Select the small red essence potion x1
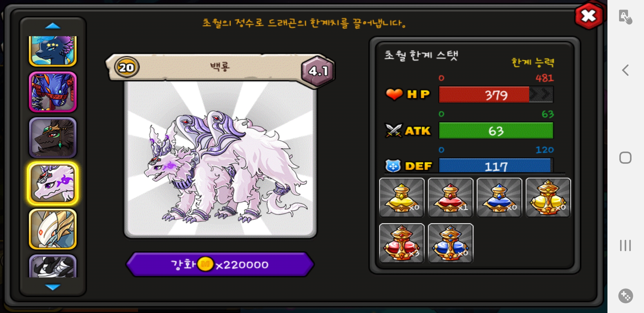 451,198
